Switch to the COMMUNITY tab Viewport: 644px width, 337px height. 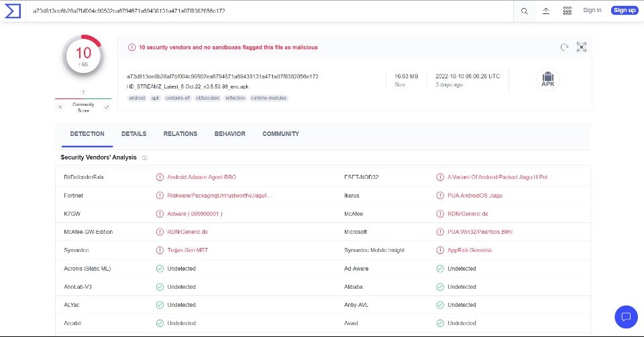pos(281,133)
